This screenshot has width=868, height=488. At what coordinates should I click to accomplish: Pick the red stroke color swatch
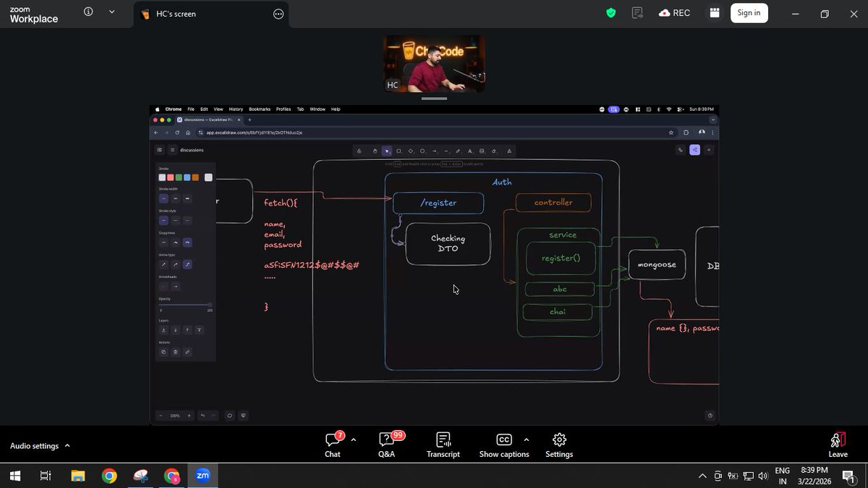click(x=171, y=177)
